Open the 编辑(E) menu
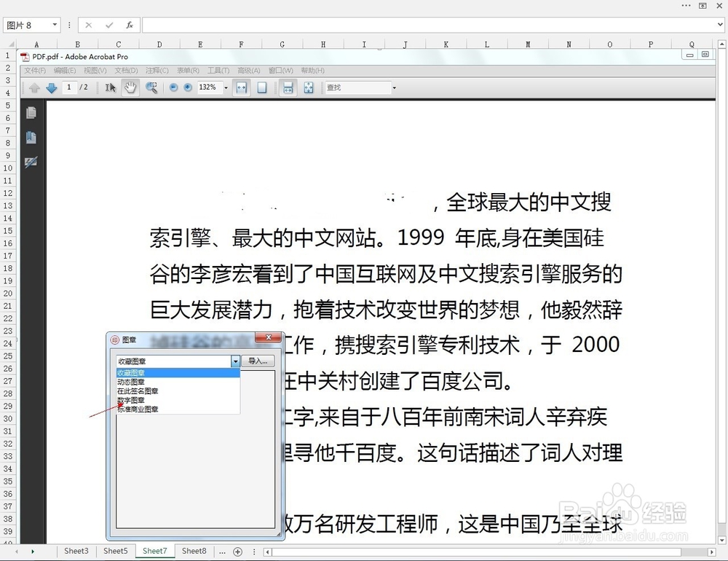 coord(65,70)
